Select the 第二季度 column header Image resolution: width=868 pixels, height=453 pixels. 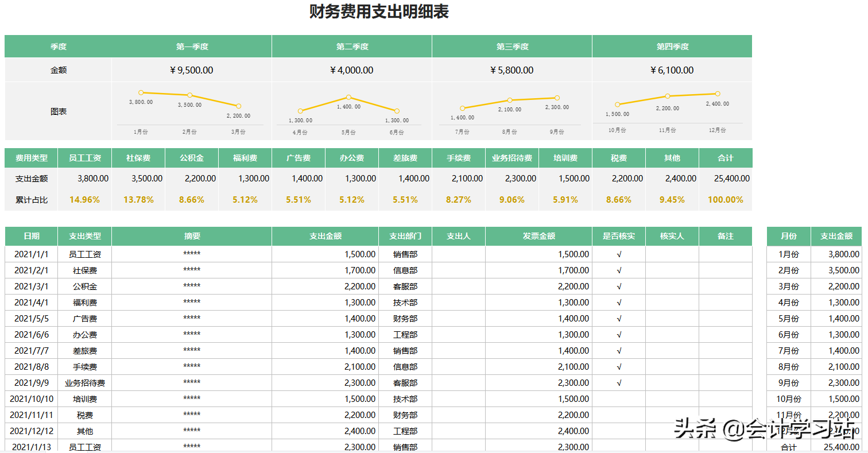pyautogui.click(x=351, y=47)
